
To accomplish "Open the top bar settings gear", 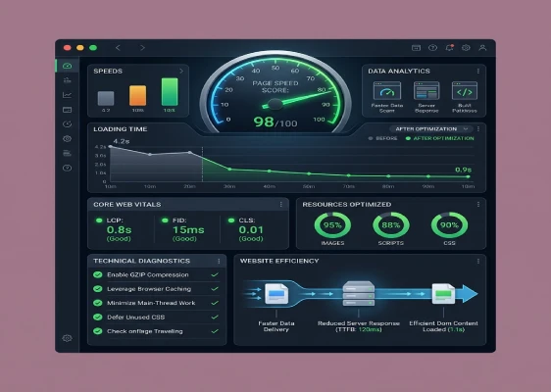I will (x=466, y=48).
